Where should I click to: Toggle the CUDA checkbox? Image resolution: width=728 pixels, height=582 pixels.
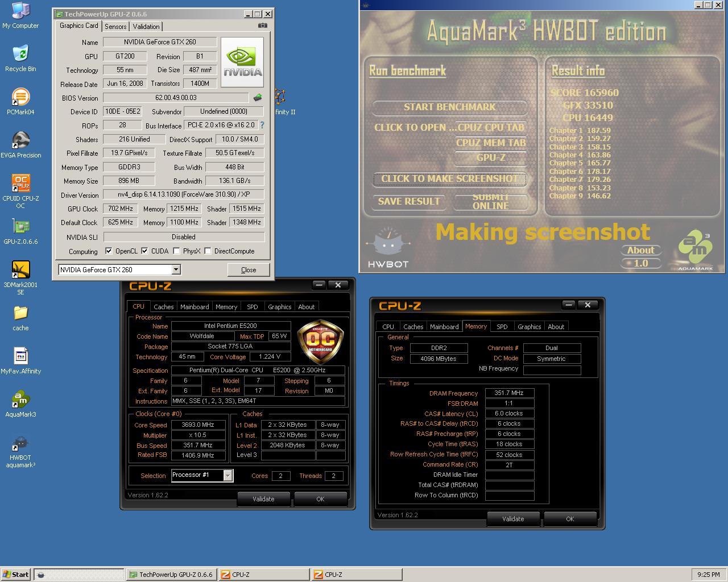144,251
